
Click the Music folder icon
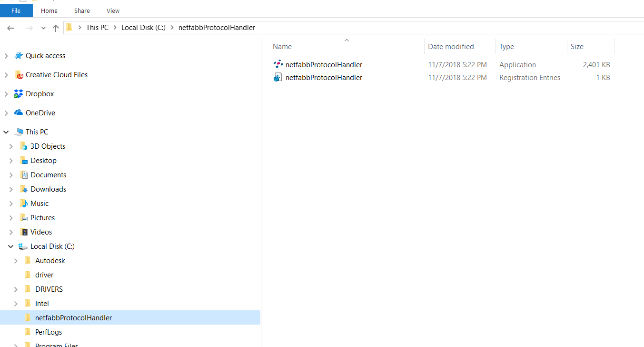tap(23, 204)
